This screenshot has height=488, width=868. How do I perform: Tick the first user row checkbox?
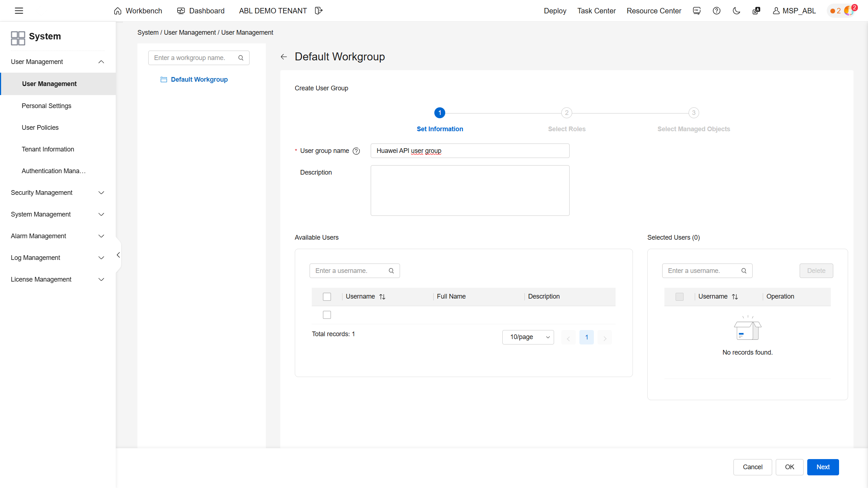(327, 315)
